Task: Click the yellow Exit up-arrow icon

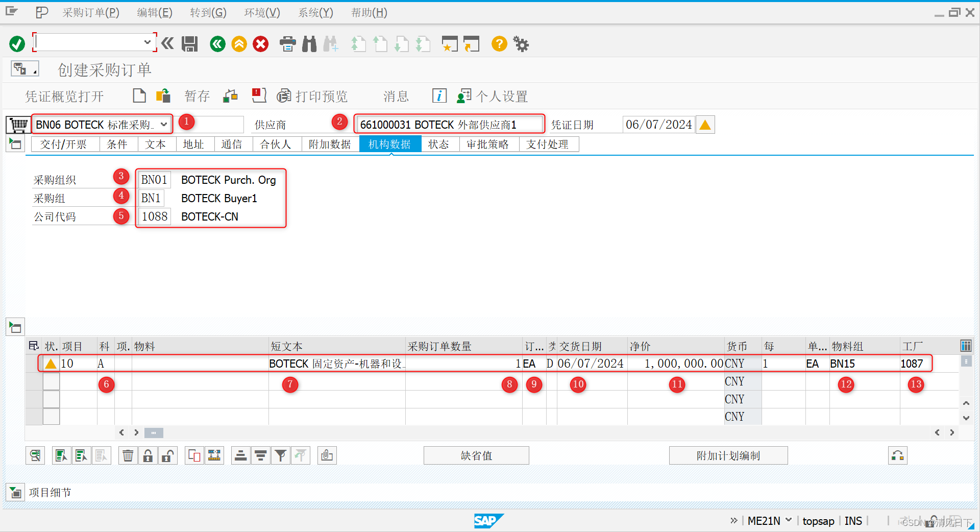Action: (239, 44)
